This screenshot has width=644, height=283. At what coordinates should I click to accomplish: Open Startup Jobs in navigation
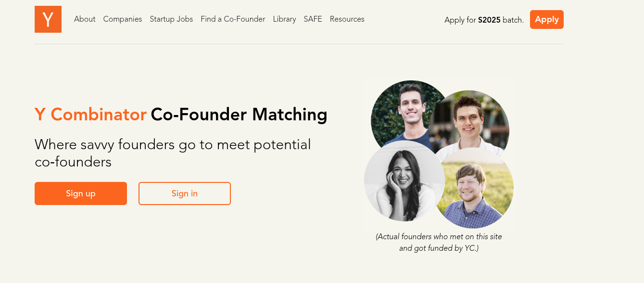(171, 19)
